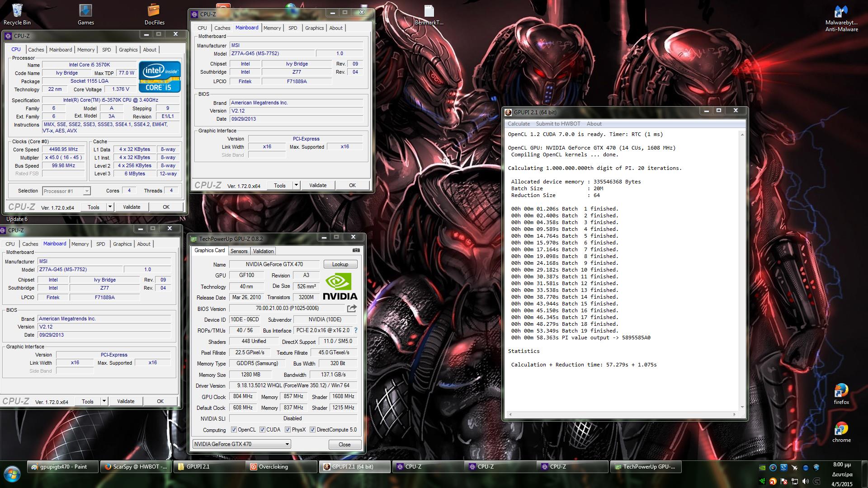The width and height of the screenshot is (868, 488).
Task: Click the jet plane tray icon
Action: click(794, 467)
